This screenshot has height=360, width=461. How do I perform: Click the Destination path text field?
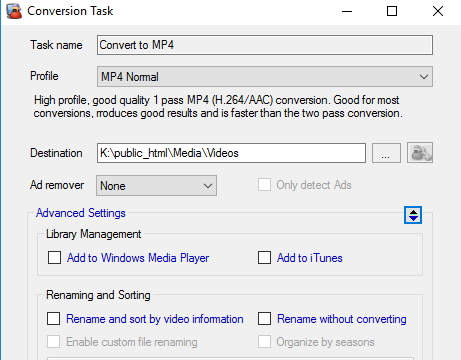[231, 153]
